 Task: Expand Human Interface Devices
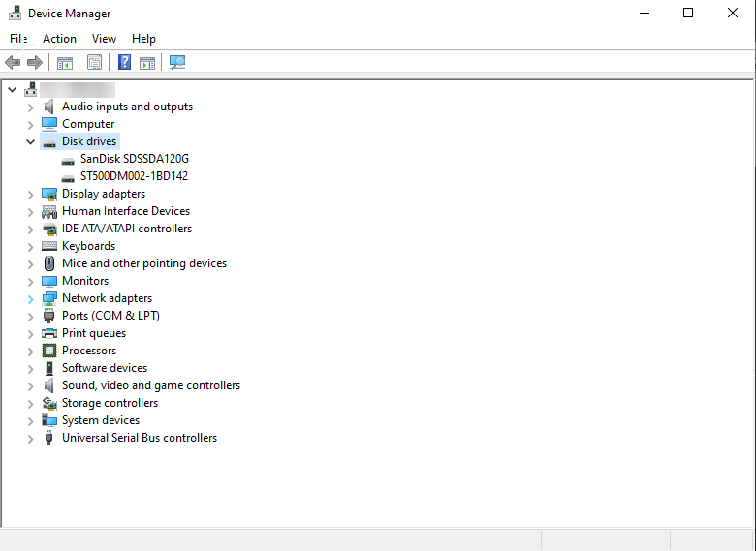[x=30, y=212]
